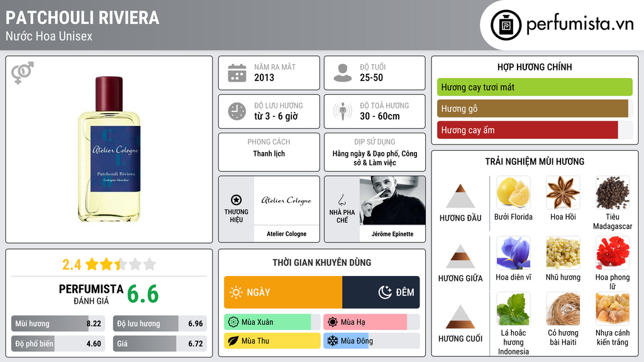Image resolution: width=644 pixels, height=362 pixels.
Task: Click the Hương giữa pyramid icon
Action: [x=460, y=256]
